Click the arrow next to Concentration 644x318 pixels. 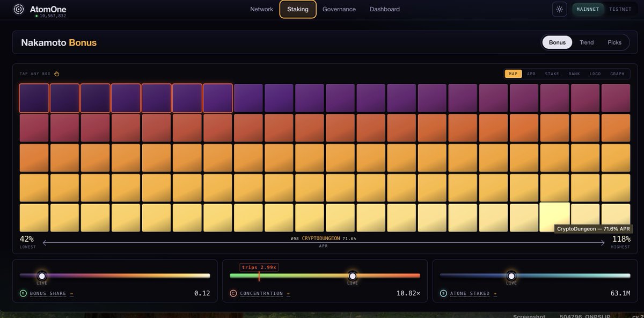point(288,294)
